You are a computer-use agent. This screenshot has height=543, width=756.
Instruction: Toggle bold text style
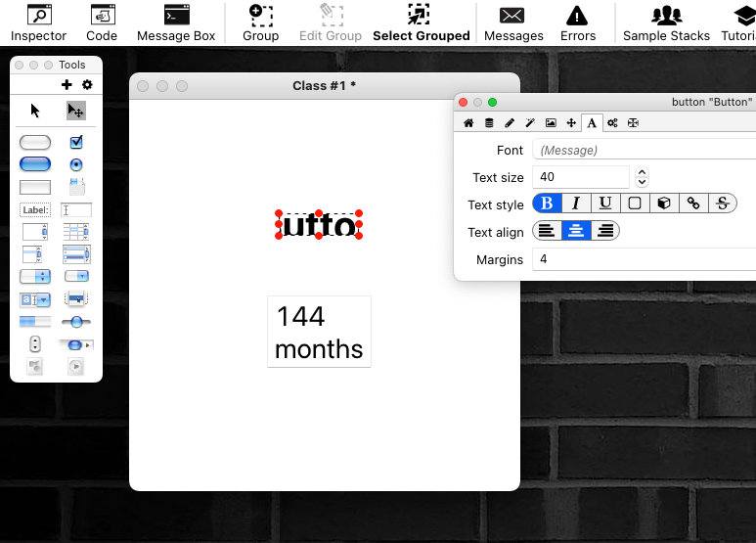[x=547, y=204]
